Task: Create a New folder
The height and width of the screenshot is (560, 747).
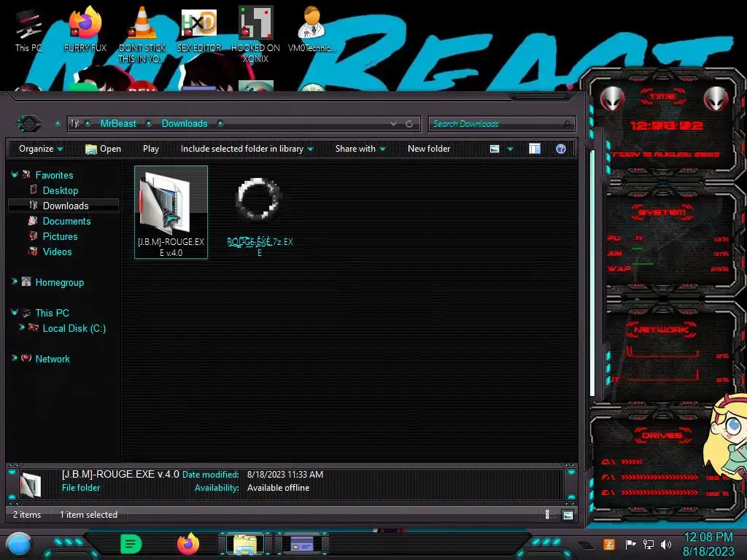Action: pyautogui.click(x=429, y=149)
